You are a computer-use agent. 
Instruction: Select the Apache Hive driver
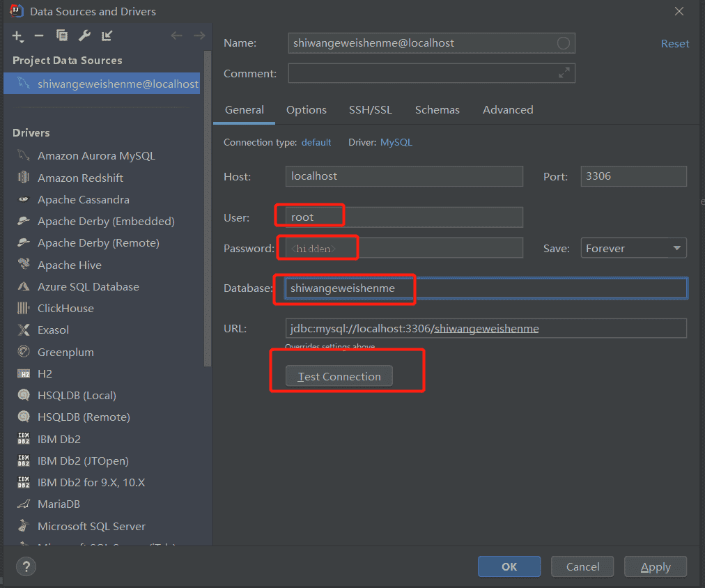69,265
